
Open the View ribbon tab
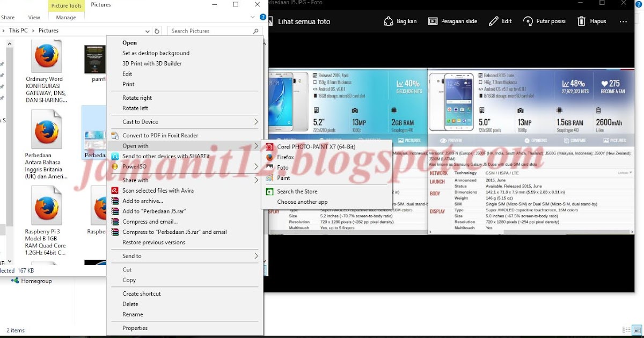(x=34, y=18)
